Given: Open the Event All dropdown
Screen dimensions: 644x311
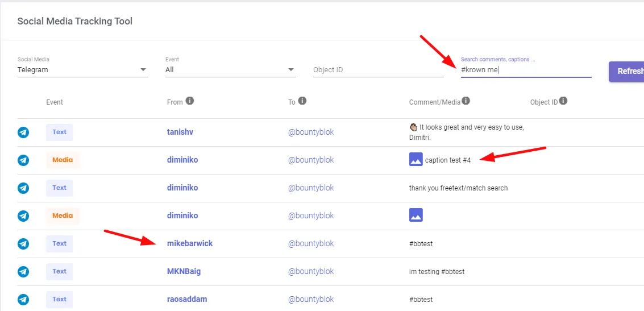Looking at the screenshot, I should pos(230,70).
